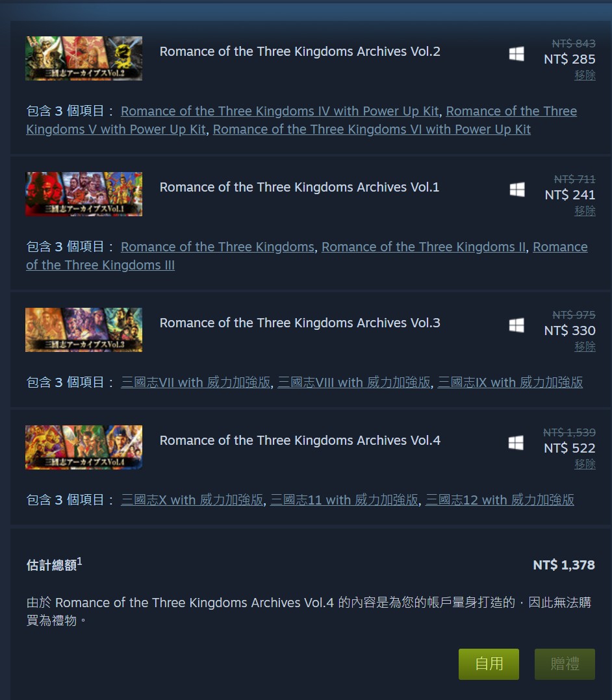Image resolution: width=612 pixels, height=700 pixels.
Task: Open Archives Vol.3 cover thumbnail
Action: point(84,330)
